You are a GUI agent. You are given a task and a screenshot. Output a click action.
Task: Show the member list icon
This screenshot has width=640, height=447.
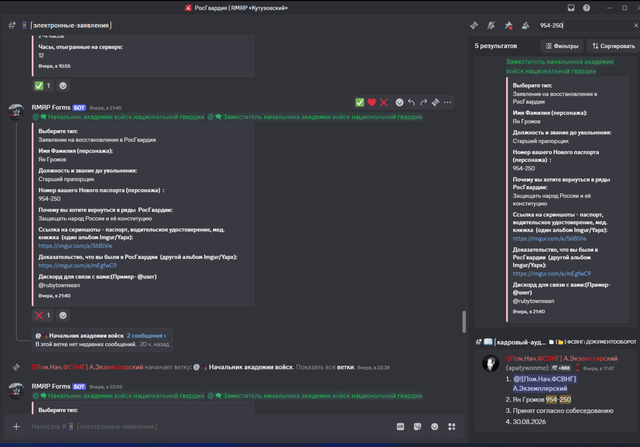[525, 25]
